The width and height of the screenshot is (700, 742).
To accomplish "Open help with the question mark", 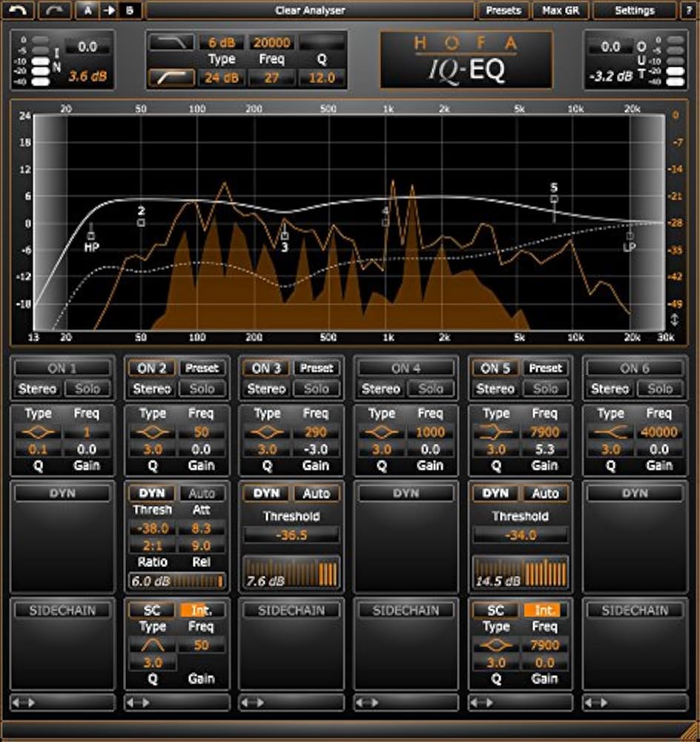I will 689,10.
